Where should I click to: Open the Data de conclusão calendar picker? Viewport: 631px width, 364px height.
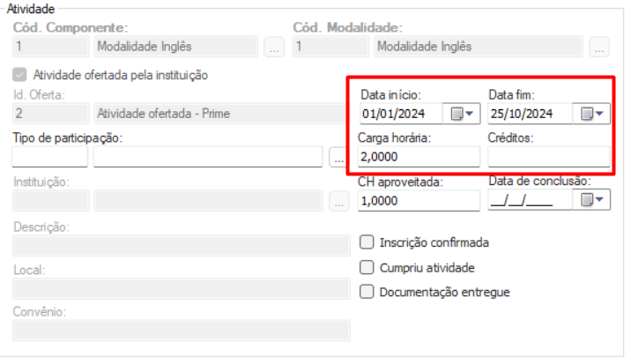point(591,200)
